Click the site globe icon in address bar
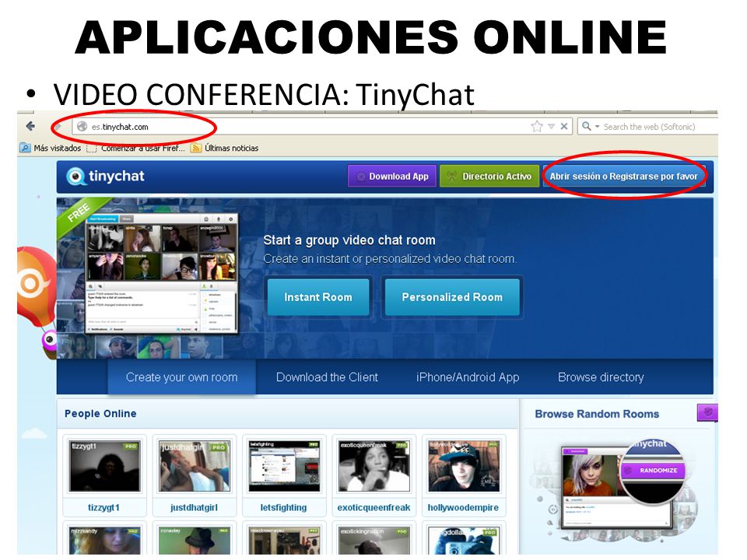Viewport: 747px width, 560px height. pos(82,127)
